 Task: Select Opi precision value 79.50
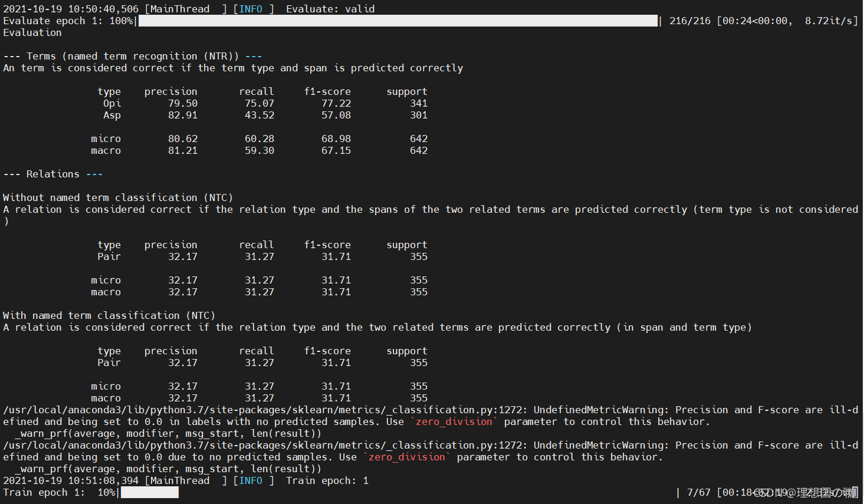click(183, 103)
